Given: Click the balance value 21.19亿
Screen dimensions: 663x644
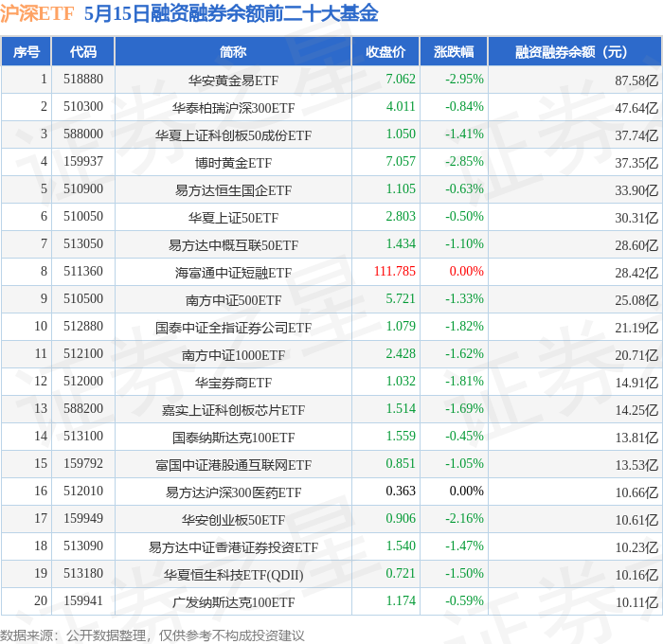Looking at the screenshot, I should pyautogui.click(x=636, y=328).
